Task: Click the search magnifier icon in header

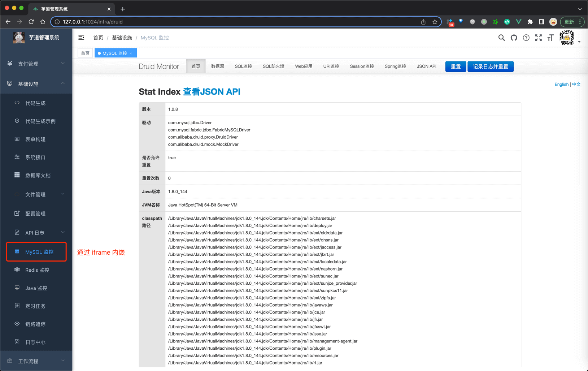Action: point(501,38)
